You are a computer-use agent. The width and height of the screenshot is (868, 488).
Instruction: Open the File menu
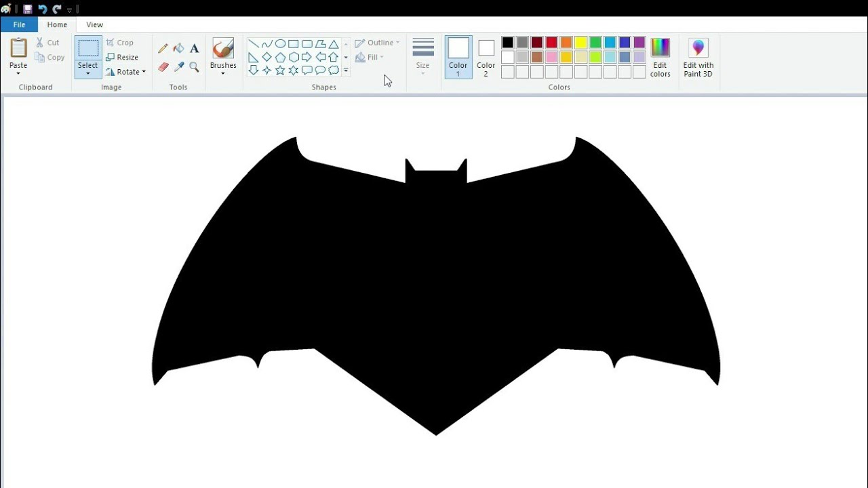coord(19,24)
